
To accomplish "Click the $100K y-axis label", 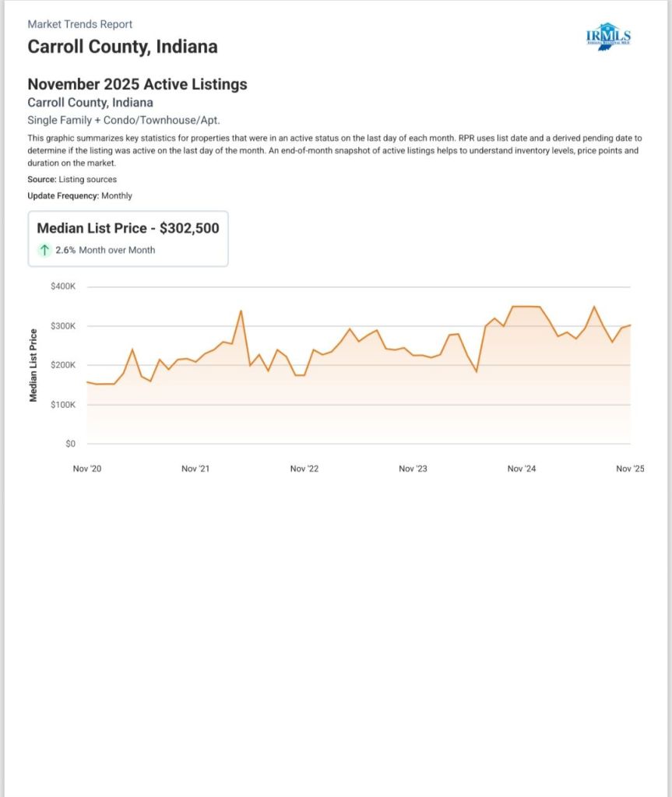I will (62, 405).
